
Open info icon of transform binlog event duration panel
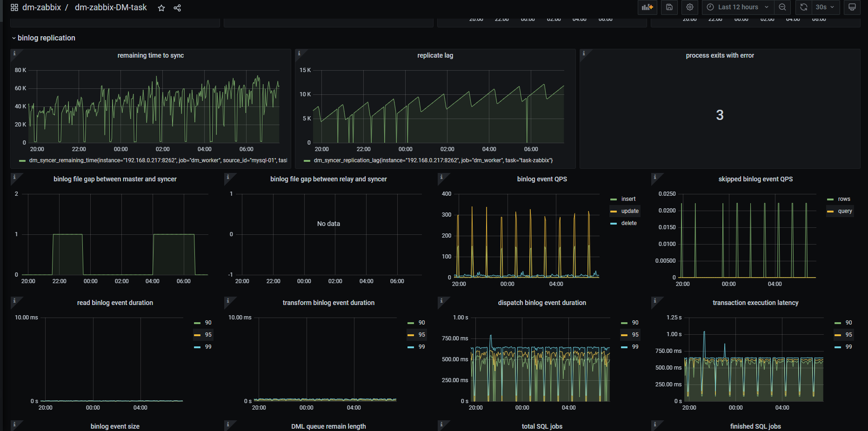(228, 301)
